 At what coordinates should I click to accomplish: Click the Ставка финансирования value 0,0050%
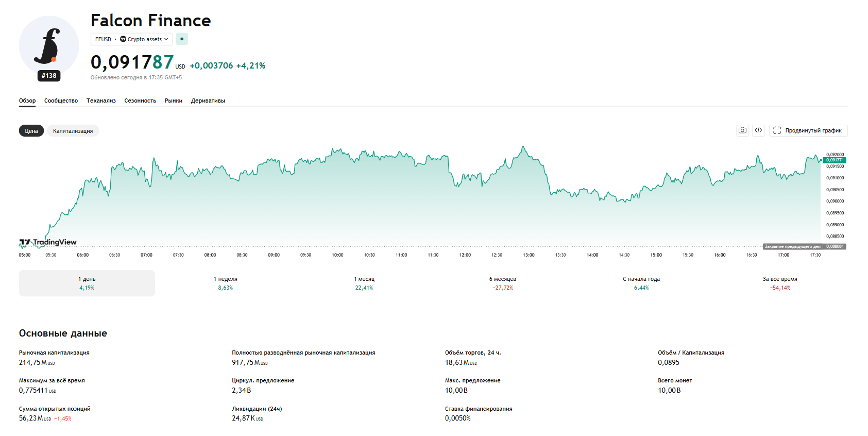pyautogui.click(x=458, y=418)
